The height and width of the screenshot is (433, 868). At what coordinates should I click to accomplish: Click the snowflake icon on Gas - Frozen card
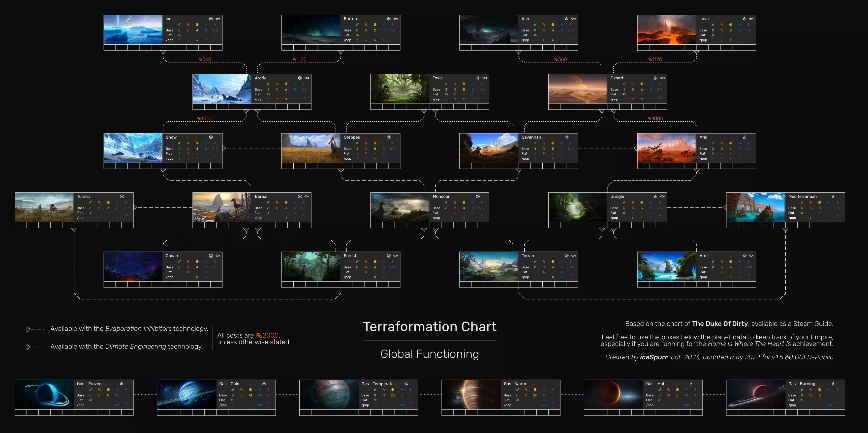(122, 384)
